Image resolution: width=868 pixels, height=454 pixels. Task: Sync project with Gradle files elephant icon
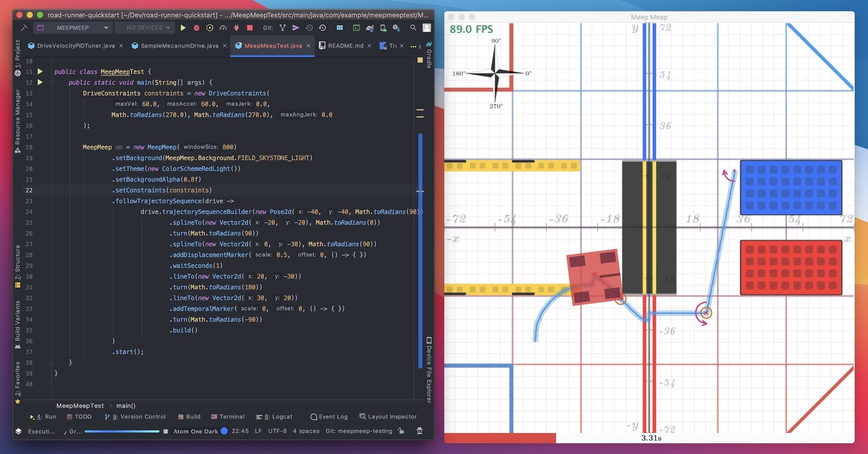pyautogui.click(x=369, y=28)
